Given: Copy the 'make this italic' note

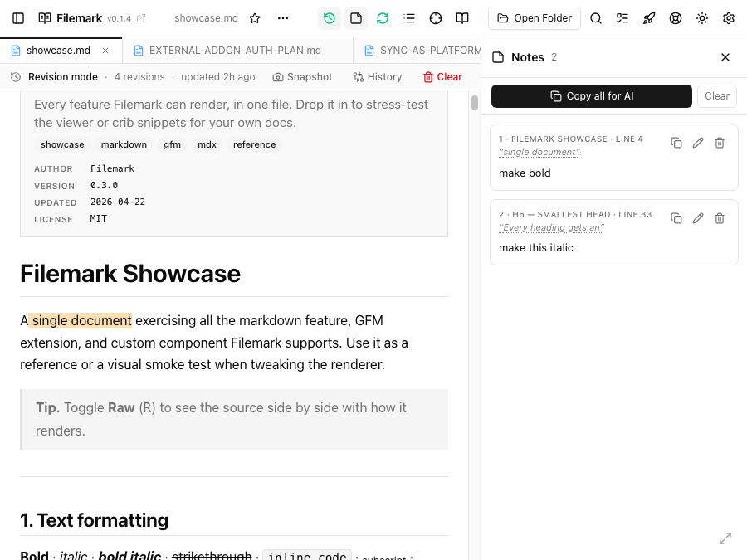Looking at the screenshot, I should [x=676, y=218].
